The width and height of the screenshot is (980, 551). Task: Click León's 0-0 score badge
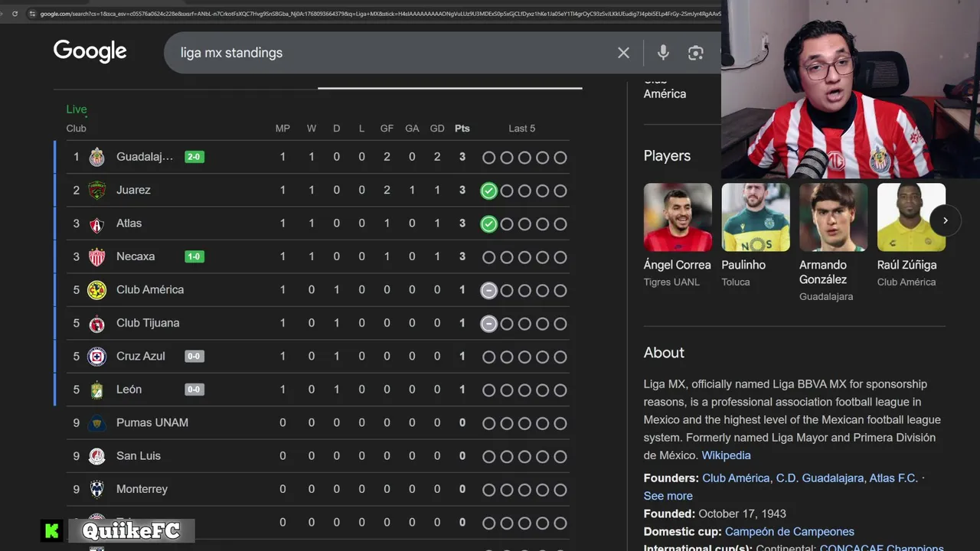click(x=194, y=390)
